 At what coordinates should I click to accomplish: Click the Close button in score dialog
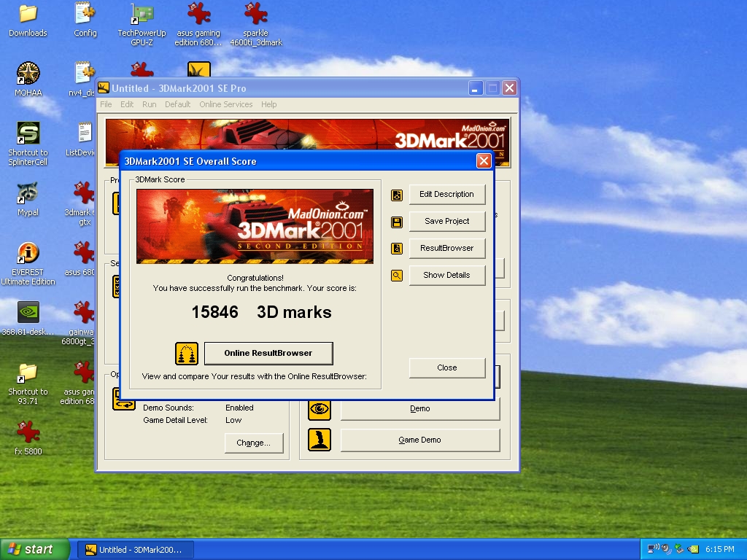[x=447, y=367]
